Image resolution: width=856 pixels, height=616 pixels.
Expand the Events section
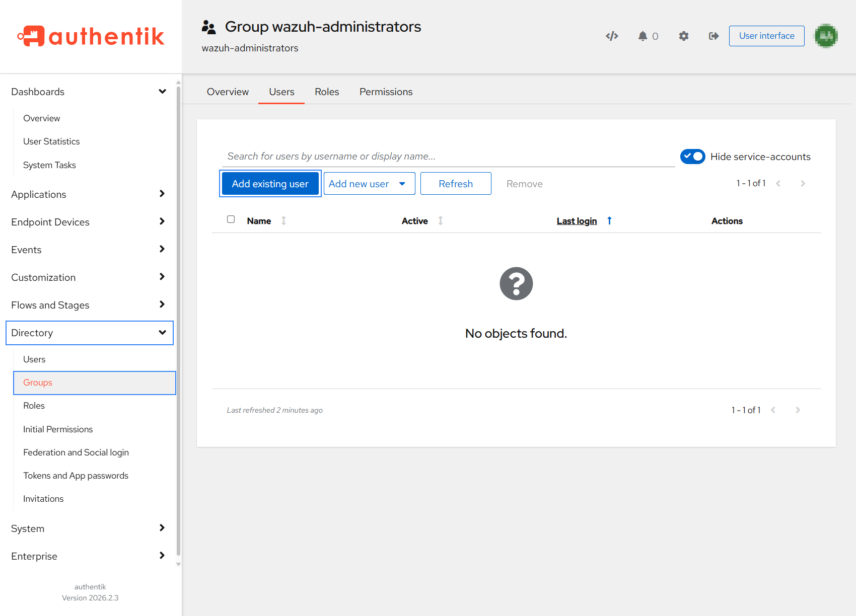[89, 250]
